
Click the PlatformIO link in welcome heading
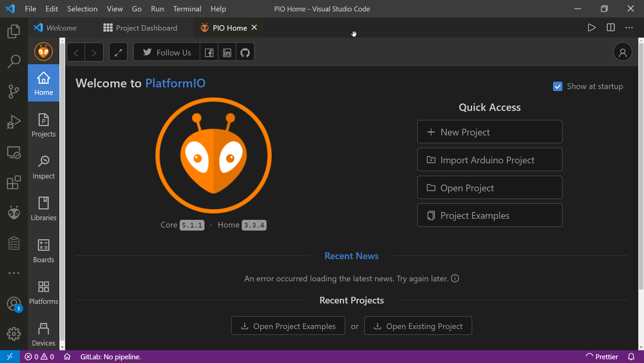click(175, 83)
